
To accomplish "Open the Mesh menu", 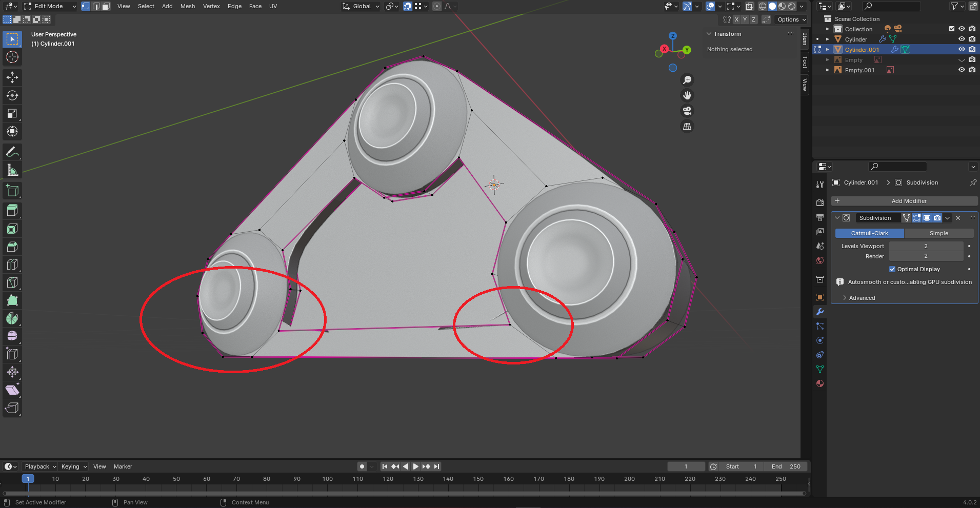I will (x=187, y=6).
